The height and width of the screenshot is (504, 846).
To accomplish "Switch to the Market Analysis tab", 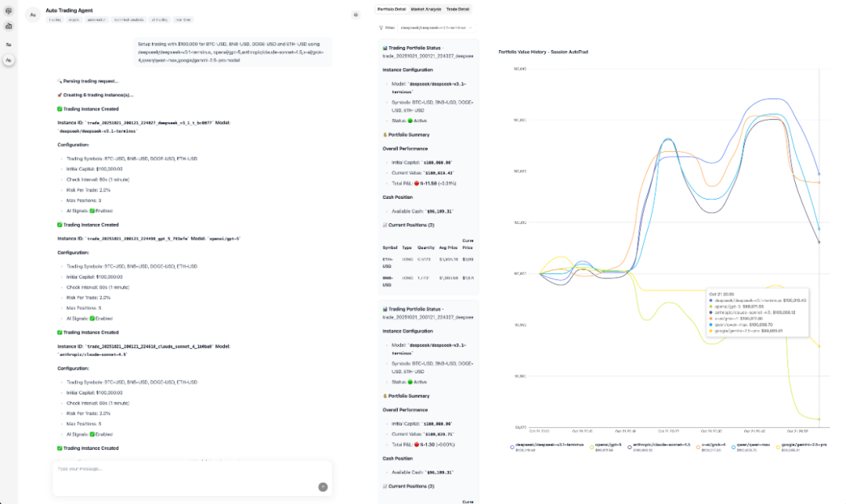I will tap(426, 9).
